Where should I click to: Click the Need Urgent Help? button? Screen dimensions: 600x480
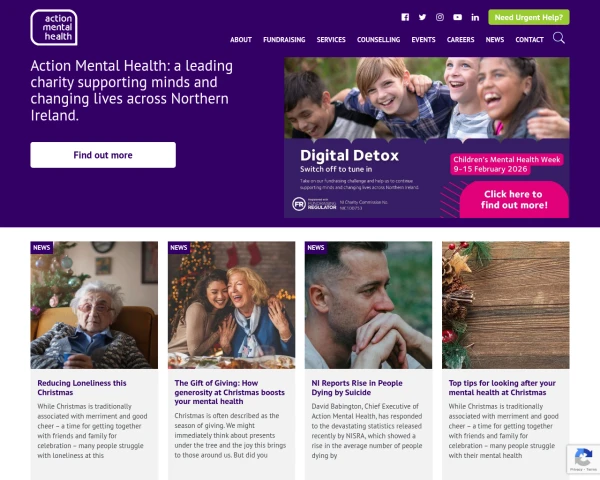pyautogui.click(x=529, y=17)
